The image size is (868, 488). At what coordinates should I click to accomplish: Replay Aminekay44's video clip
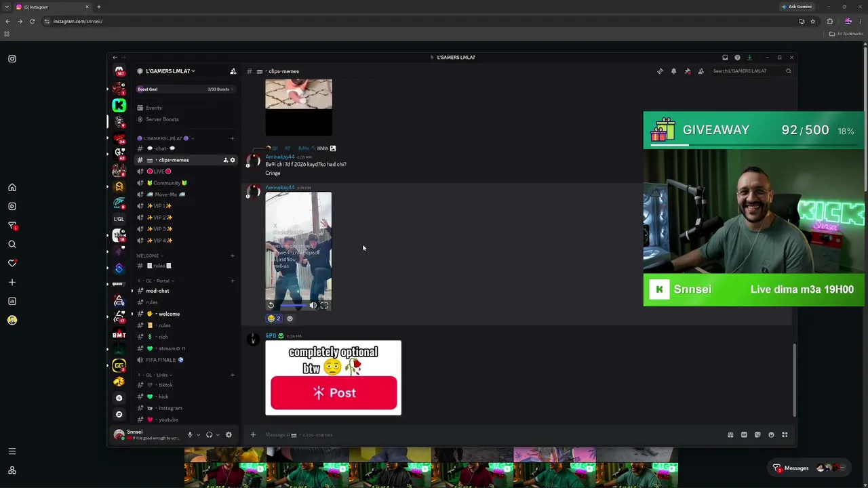(x=271, y=306)
